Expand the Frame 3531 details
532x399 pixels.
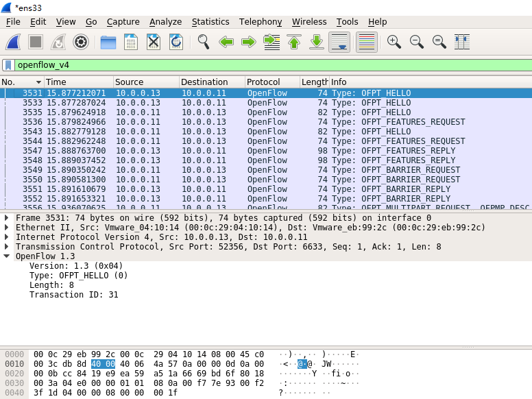(x=6, y=218)
